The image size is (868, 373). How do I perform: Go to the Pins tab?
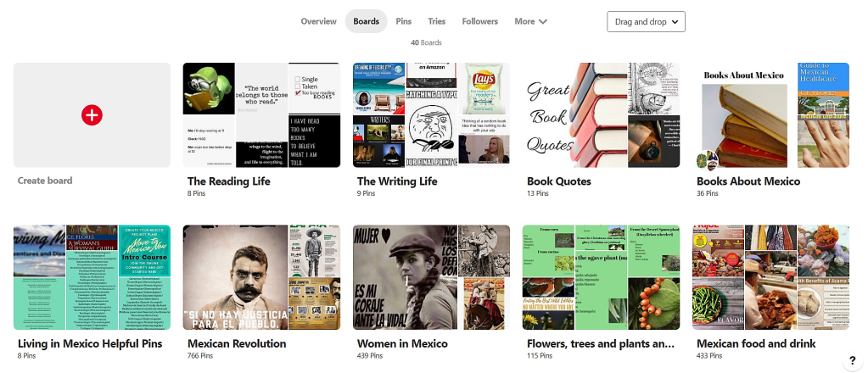coord(404,21)
